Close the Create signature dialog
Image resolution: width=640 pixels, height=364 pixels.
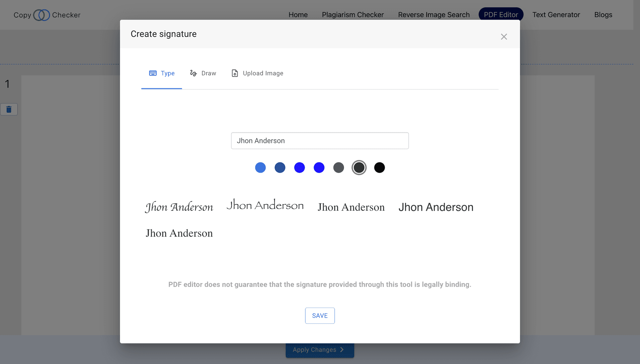coord(504,37)
